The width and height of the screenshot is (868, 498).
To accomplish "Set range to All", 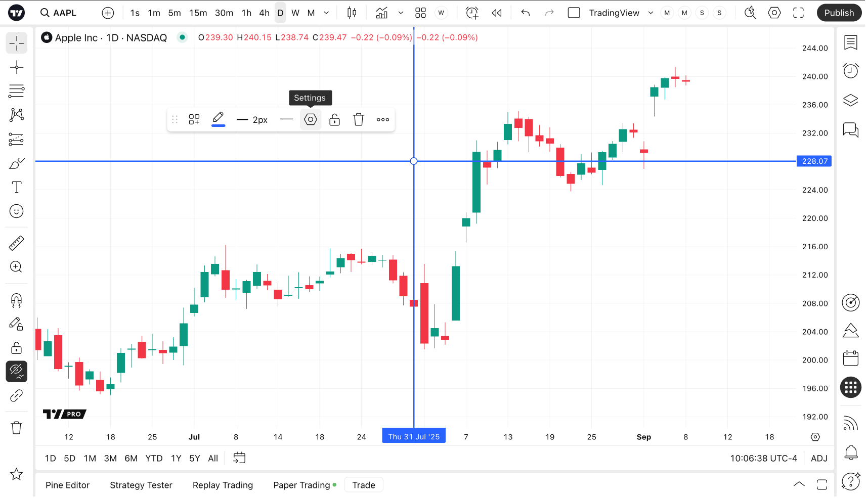I will (213, 459).
